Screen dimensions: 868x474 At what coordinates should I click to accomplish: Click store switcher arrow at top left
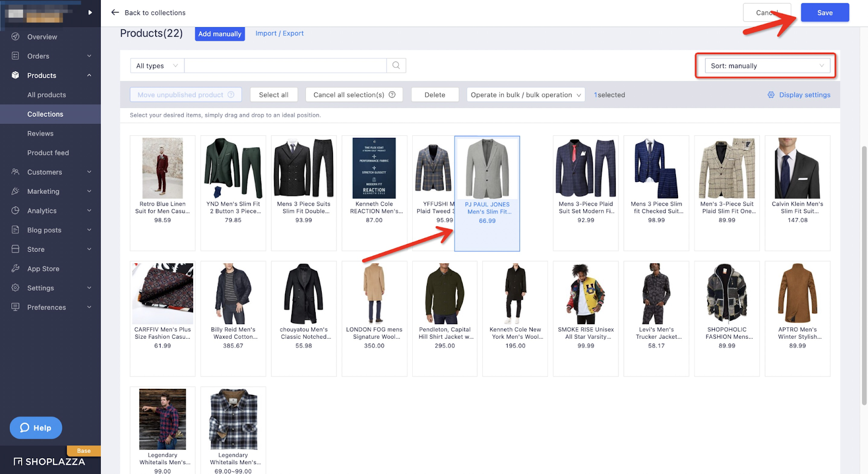pyautogui.click(x=90, y=12)
